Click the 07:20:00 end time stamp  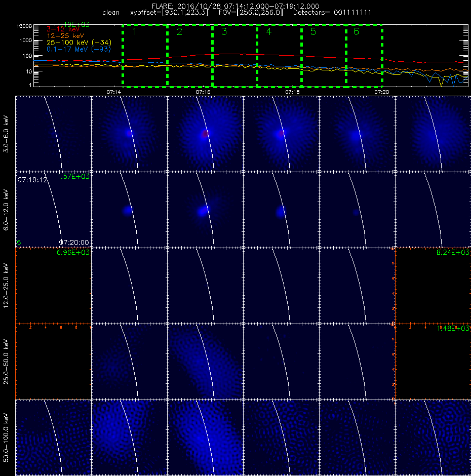tap(74, 242)
